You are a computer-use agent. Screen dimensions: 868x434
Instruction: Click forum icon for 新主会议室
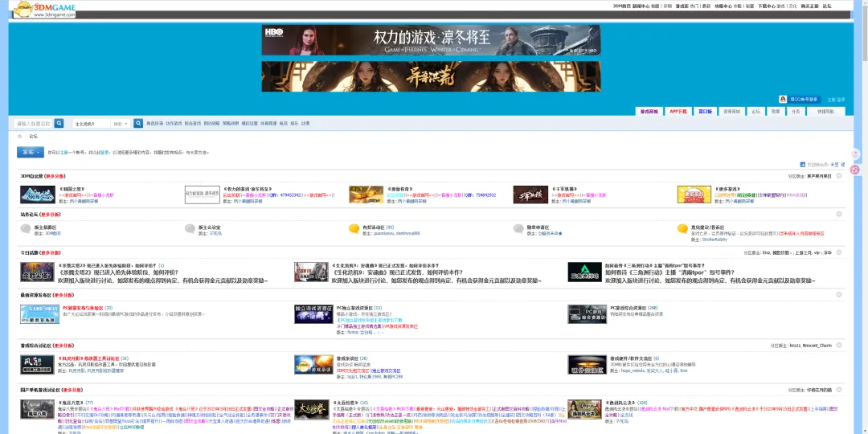point(190,228)
